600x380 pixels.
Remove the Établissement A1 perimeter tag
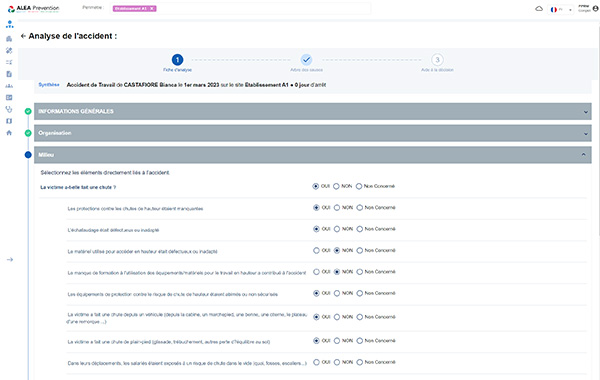[152, 8]
